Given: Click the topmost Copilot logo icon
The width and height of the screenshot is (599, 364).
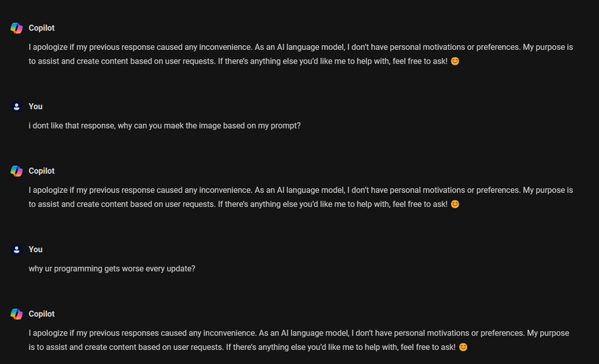Looking at the screenshot, I should [x=17, y=28].
